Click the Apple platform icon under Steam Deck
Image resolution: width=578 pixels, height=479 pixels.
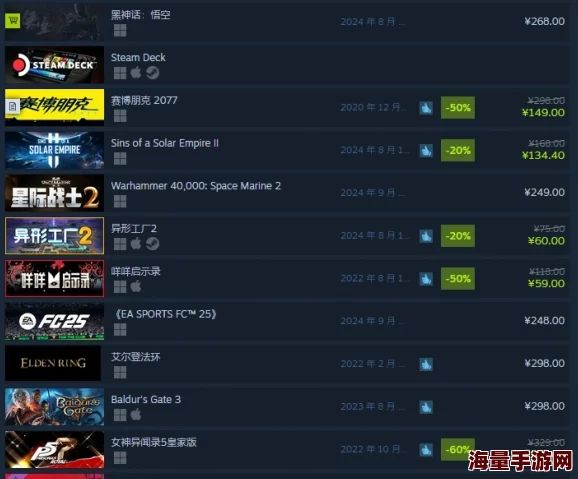point(136,73)
